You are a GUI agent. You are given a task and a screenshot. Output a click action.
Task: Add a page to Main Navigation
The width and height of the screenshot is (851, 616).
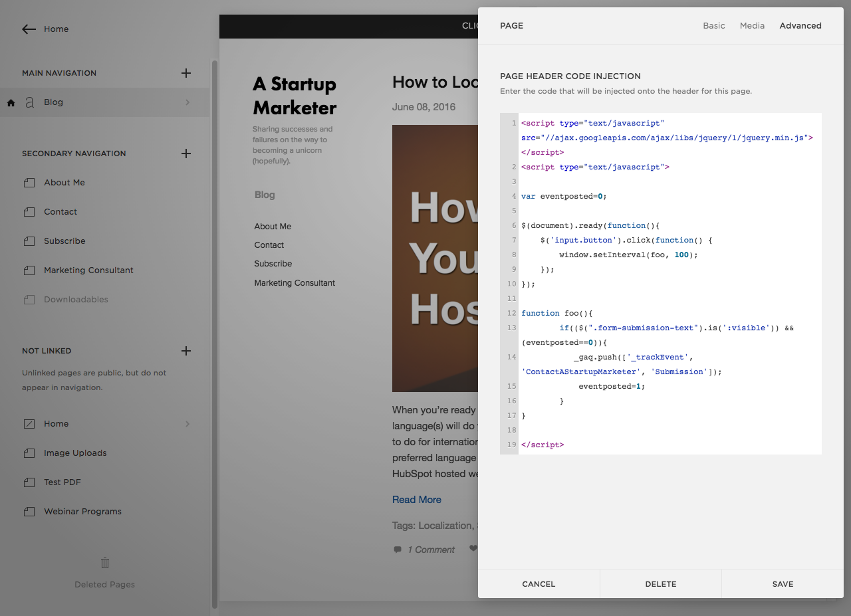click(x=186, y=73)
